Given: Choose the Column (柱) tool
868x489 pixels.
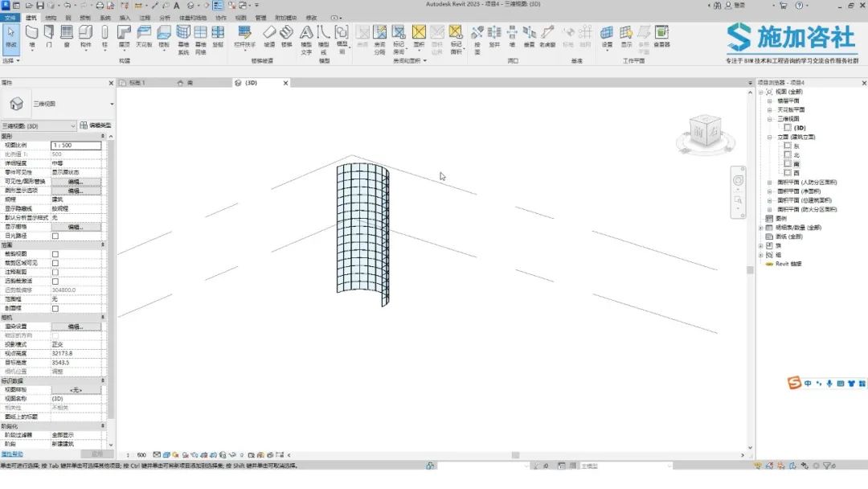Looking at the screenshot, I should pyautogui.click(x=104, y=36).
